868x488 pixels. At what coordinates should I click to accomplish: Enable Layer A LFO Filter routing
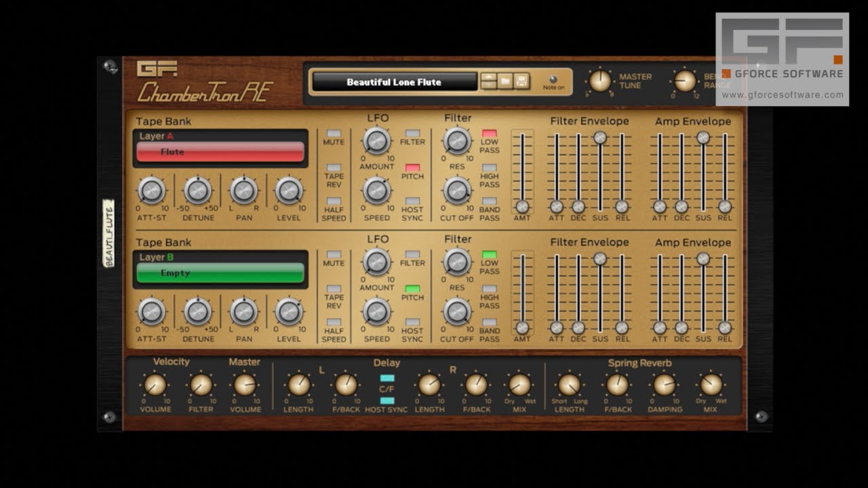[412, 134]
